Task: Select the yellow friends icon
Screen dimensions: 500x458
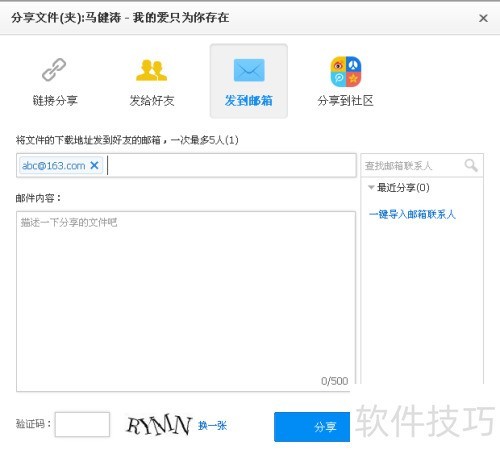Action: tap(151, 70)
